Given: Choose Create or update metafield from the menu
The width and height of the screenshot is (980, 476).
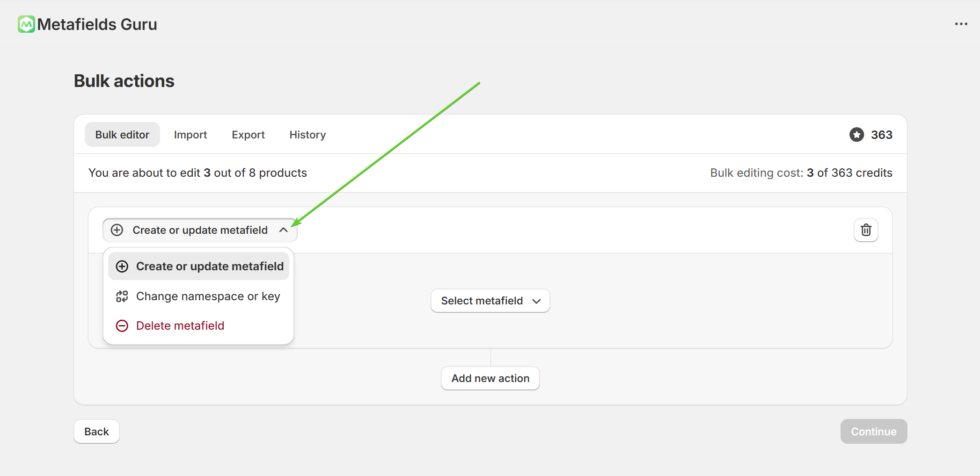Looking at the screenshot, I should point(209,267).
